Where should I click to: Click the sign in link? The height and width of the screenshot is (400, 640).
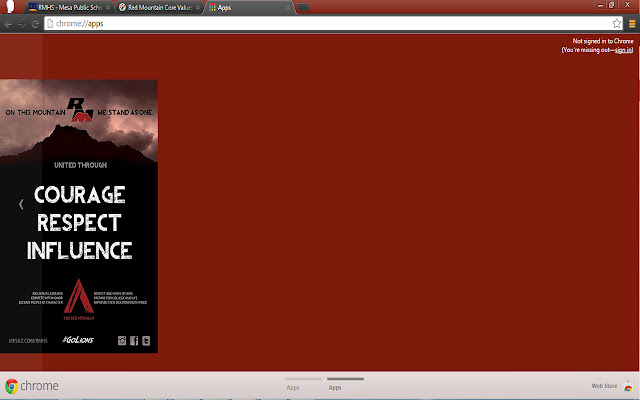click(x=623, y=50)
